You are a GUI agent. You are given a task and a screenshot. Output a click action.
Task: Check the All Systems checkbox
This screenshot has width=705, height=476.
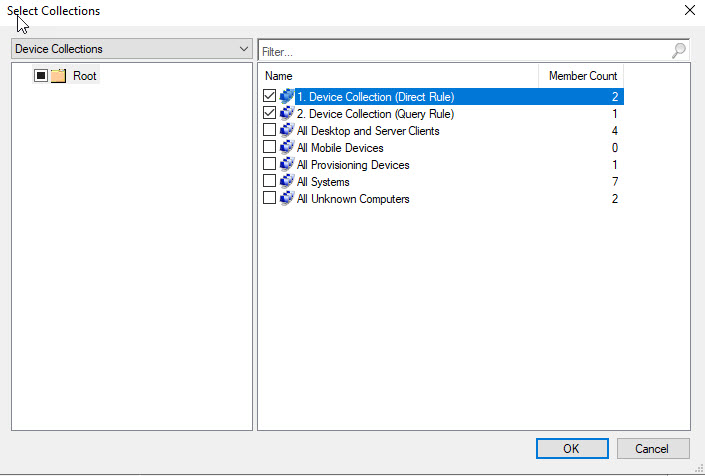pos(269,182)
